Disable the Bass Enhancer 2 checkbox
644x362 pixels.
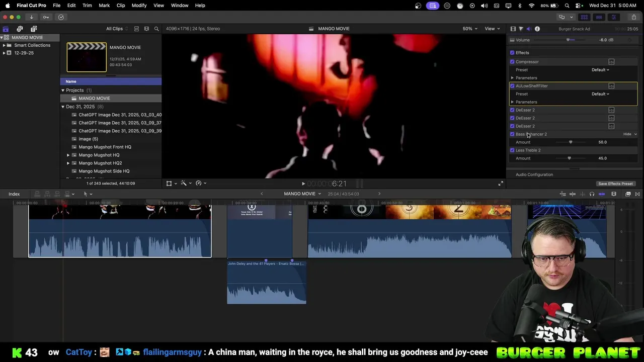(512, 134)
